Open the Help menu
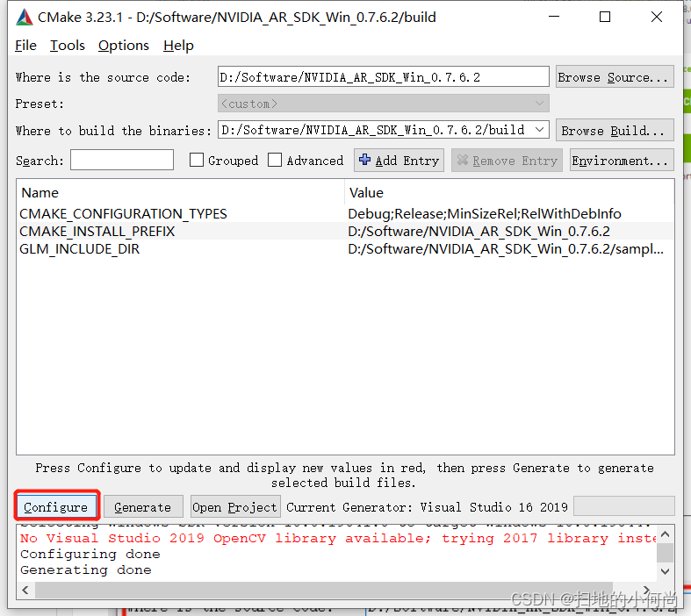691x616 pixels. (x=178, y=46)
